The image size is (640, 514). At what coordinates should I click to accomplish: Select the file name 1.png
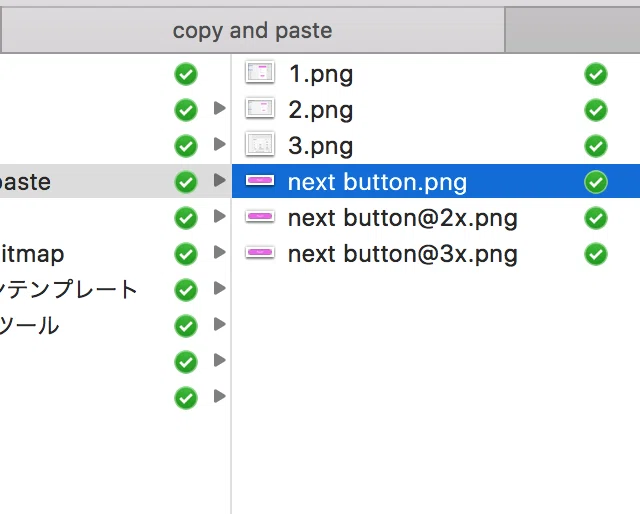[x=321, y=74]
